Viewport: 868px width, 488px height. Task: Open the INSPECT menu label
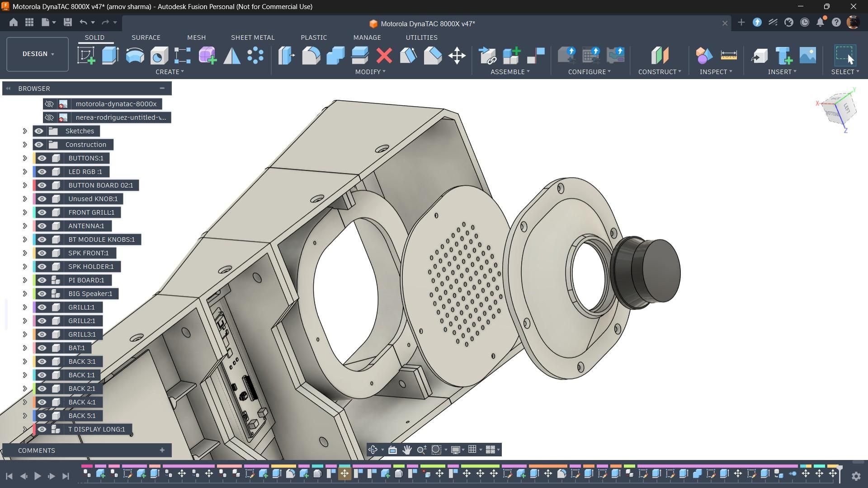point(716,72)
